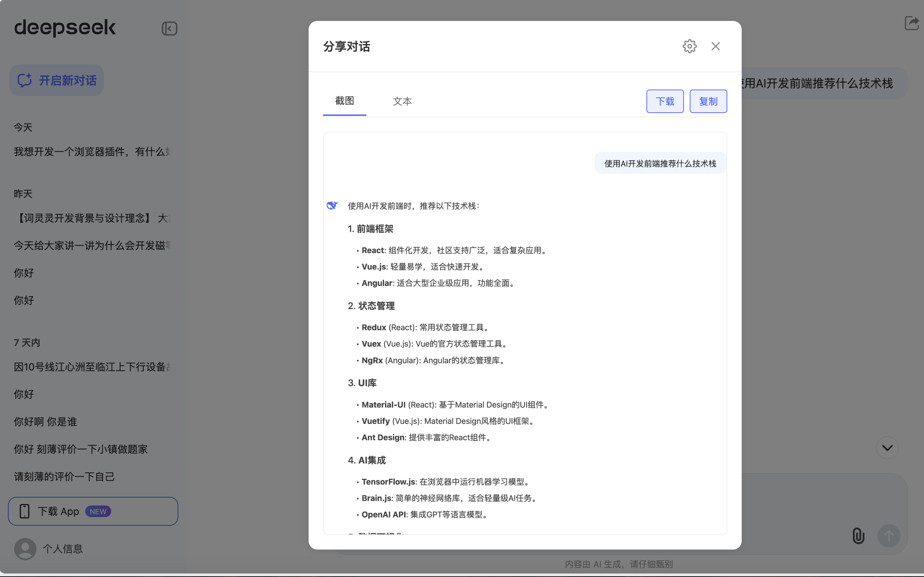This screenshot has width=924, height=577.
Task: Open chat 今天给大家讲一讲为什么会开发磁
Action: (92, 246)
